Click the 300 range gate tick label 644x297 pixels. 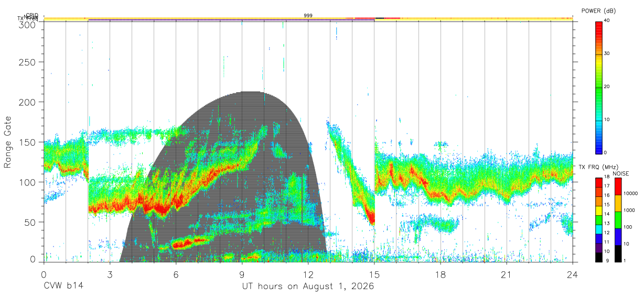[28, 24]
